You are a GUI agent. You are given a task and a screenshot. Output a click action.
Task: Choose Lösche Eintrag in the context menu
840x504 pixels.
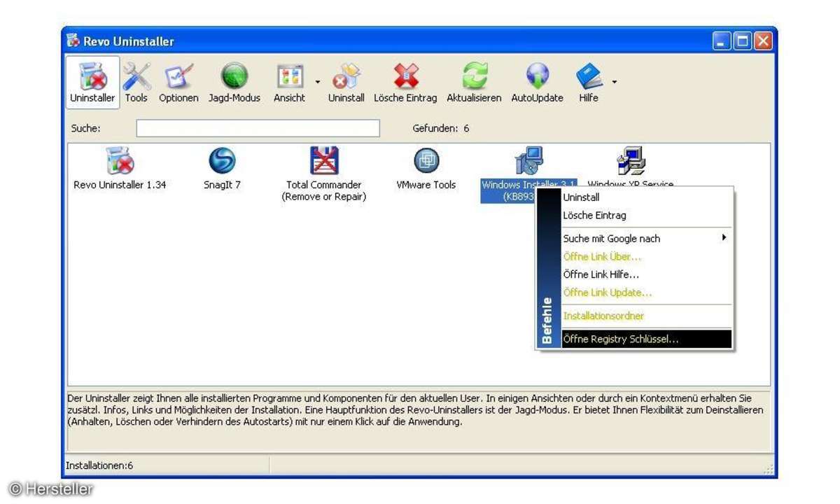coord(646,216)
